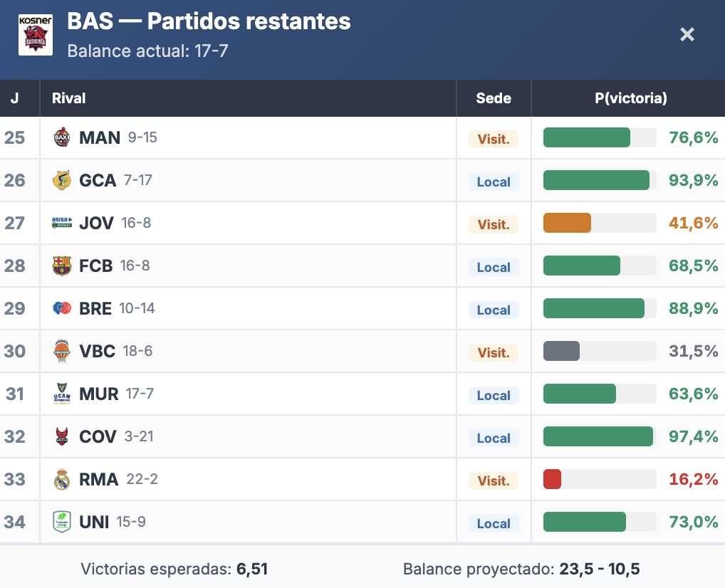Screen dimensions: 725x588
Task: Close the Partidos restantes dialog
Action: point(687,34)
